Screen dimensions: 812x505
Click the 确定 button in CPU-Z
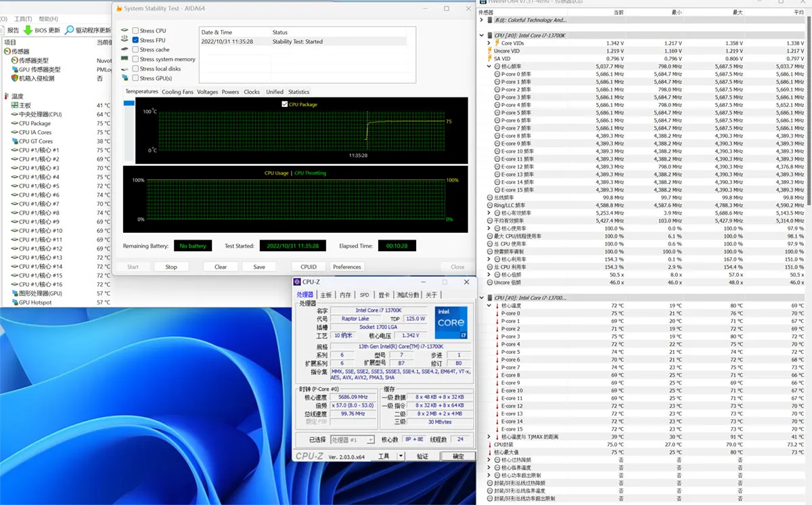(x=458, y=456)
